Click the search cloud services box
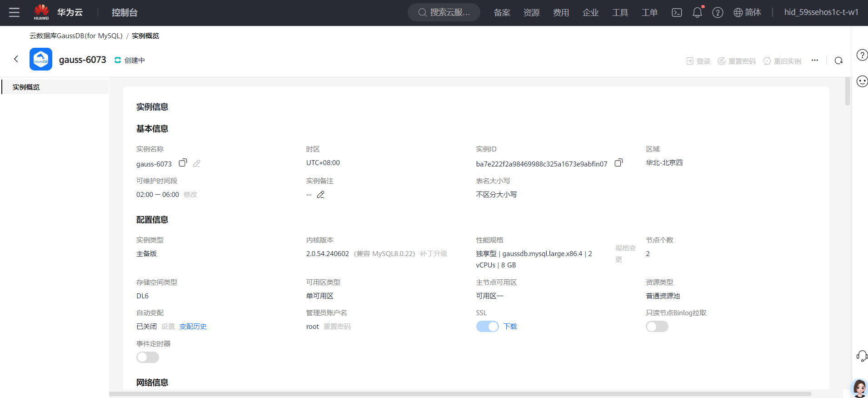Image resolution: width=868 pixels, height=398 pixels. click(x=444, y=12)
